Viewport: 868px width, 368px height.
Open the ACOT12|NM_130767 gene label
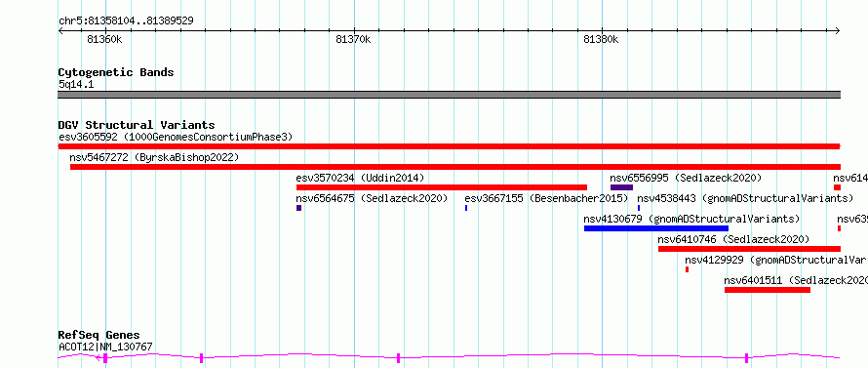coord(105,348)
